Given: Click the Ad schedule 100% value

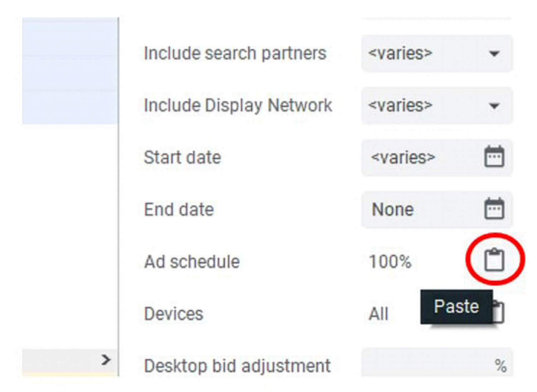Looking at the screenshot, I should tap(390, 262).
